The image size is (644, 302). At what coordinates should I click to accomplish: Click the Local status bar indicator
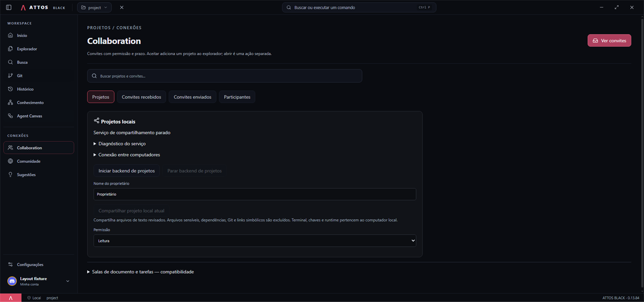34,298
